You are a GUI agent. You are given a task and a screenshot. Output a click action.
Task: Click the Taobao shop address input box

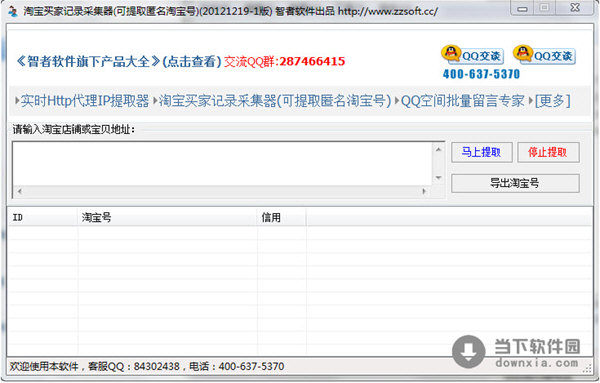222,164
